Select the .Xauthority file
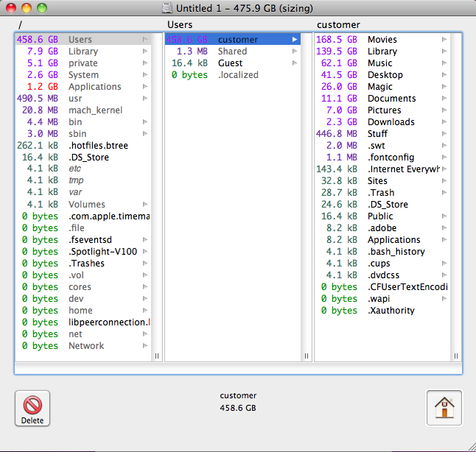 point(382,311)
